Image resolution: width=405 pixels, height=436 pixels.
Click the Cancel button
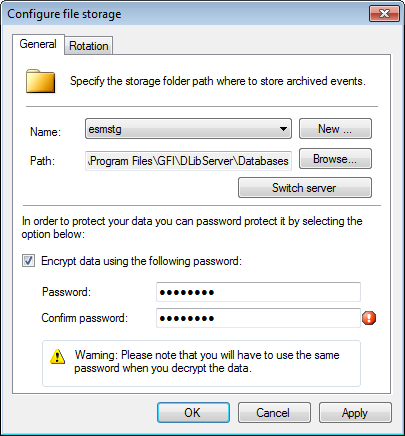[274, 413]
